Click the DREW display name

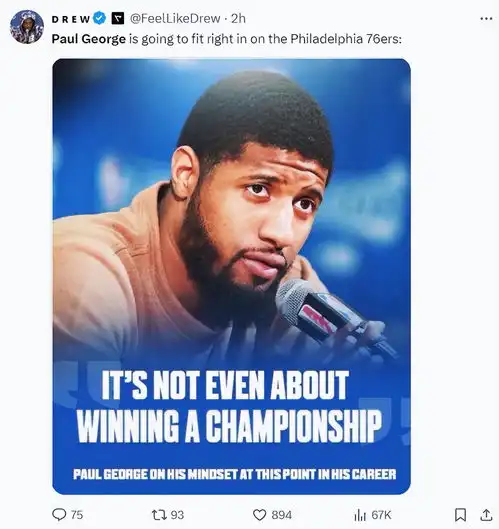pos(71,19)
